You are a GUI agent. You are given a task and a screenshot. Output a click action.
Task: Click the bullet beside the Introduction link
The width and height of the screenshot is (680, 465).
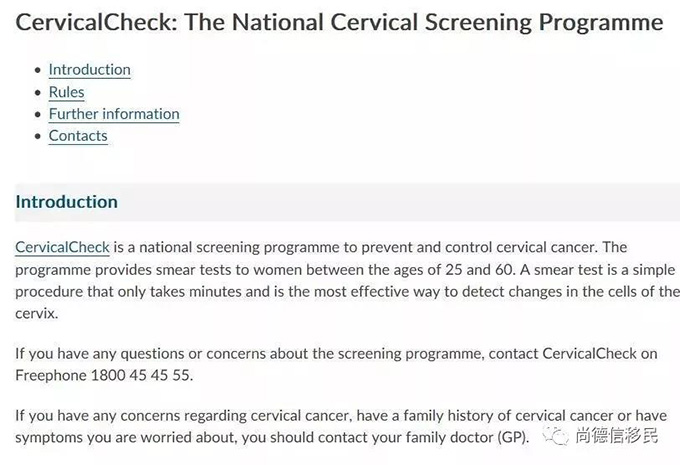[38, 70]
